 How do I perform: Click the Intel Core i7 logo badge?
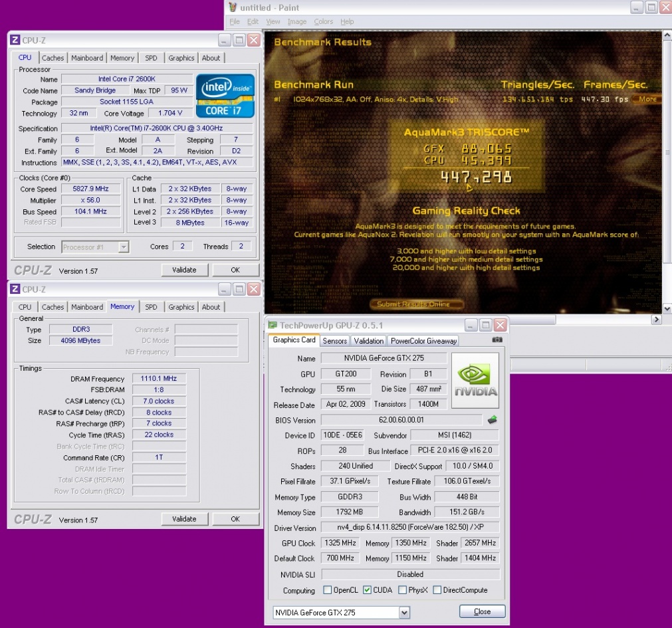225,95
